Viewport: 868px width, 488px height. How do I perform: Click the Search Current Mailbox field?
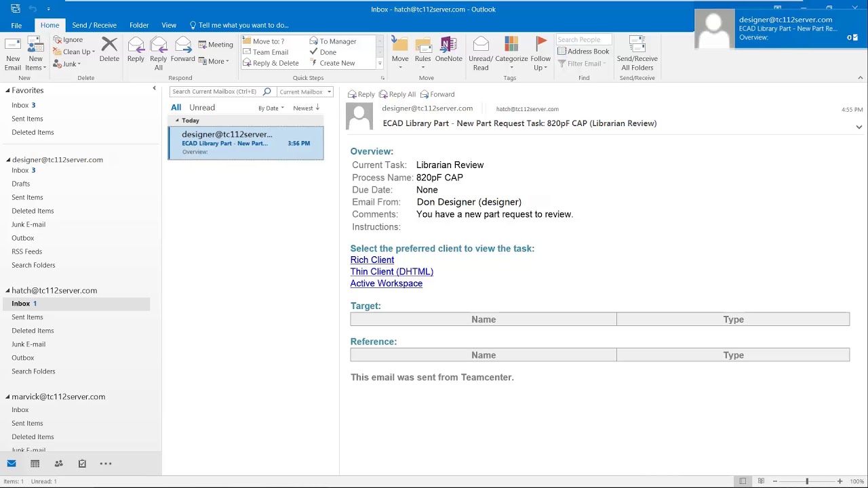[x=216, y=91]
